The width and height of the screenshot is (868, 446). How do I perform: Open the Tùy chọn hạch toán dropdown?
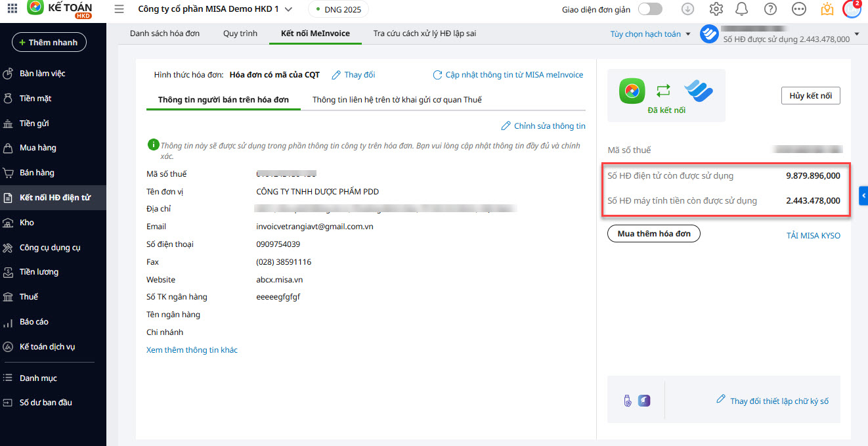[651, 34]
